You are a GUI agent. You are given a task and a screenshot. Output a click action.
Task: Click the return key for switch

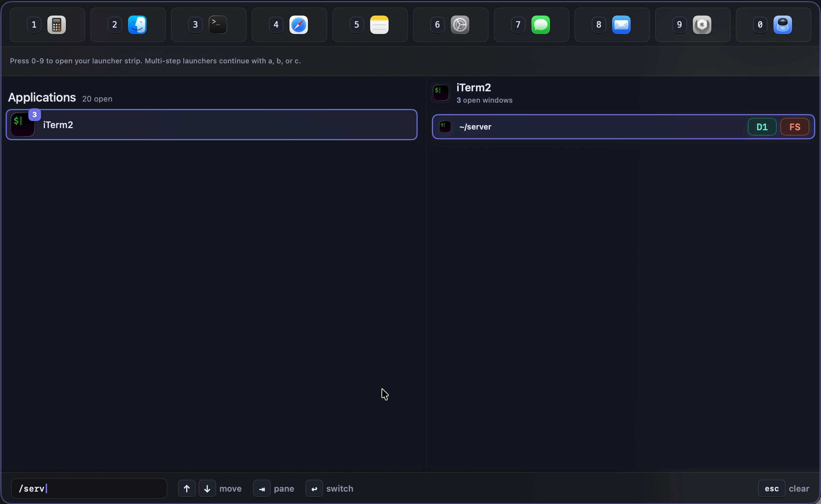point(314,488)
